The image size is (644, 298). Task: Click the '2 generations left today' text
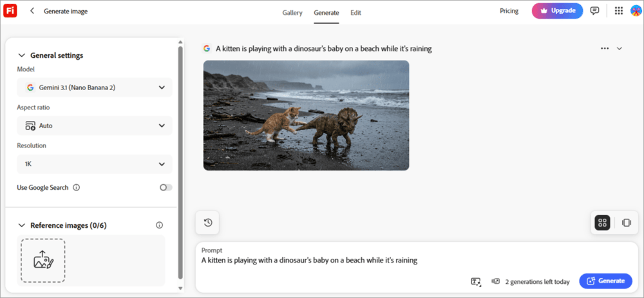click(538, 281)
